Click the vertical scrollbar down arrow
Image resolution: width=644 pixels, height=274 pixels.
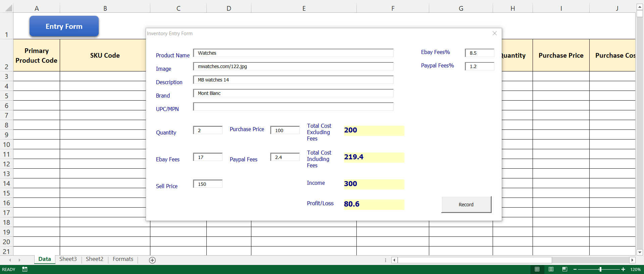640,252
